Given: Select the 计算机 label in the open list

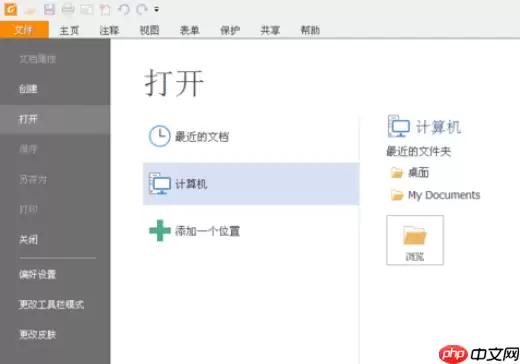Looking at the screenshot, I should [x=191, y=184].
